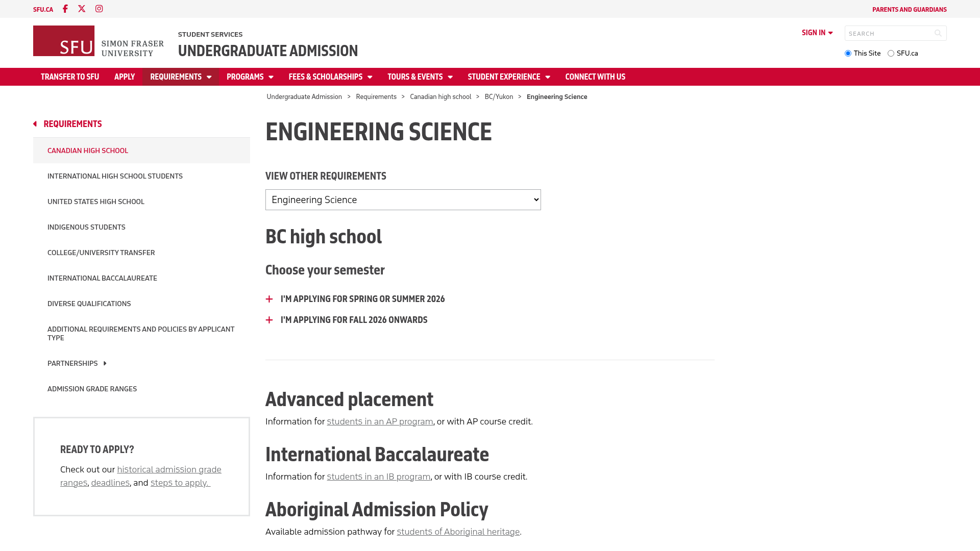Open students in an AP program link
The image size is (980, 551).
(380, 421)
